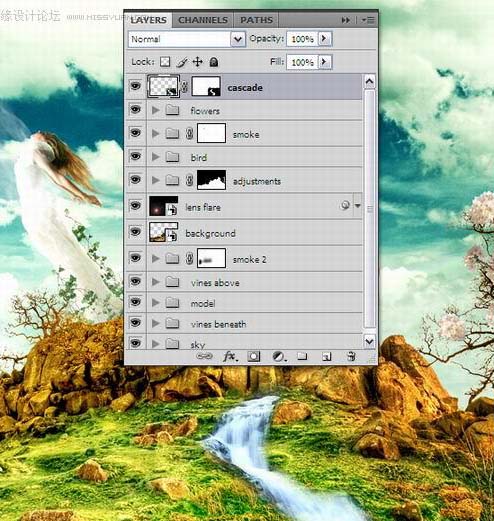Image resolution: width=494 pixels, height=521 pixels.
Task: Toggle lock all padlock icon
Action: point(214,62)
